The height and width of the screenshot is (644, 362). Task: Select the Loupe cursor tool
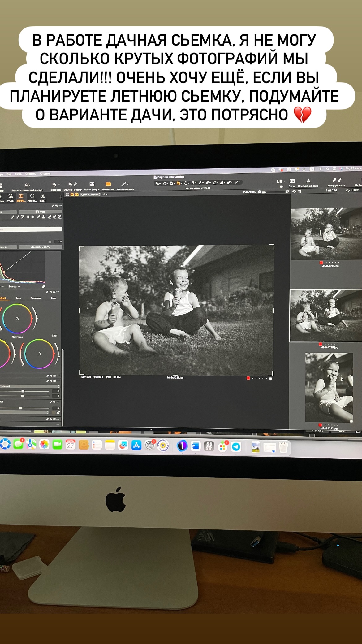tap(172, 183)
